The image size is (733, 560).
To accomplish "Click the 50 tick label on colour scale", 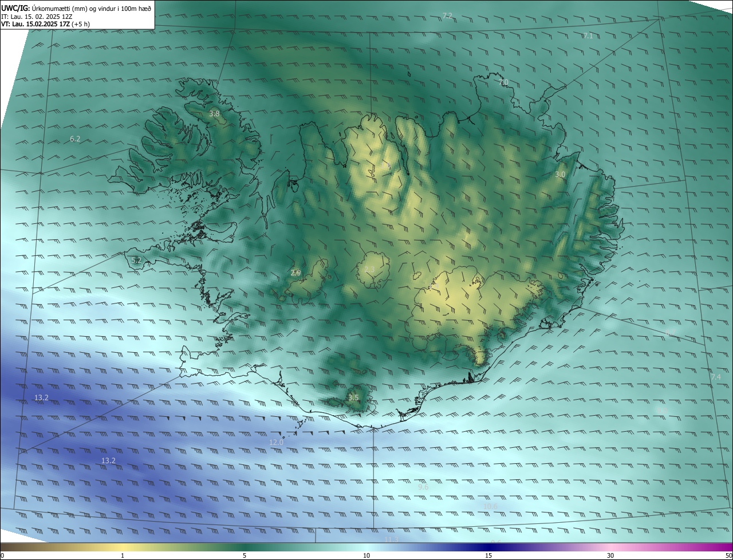I will 728,555.
